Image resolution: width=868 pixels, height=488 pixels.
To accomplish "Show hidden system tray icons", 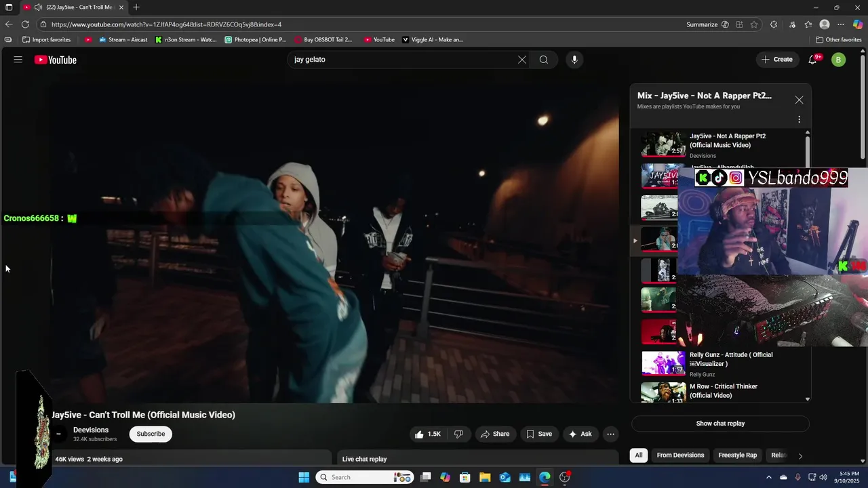I will pos(768,477).
